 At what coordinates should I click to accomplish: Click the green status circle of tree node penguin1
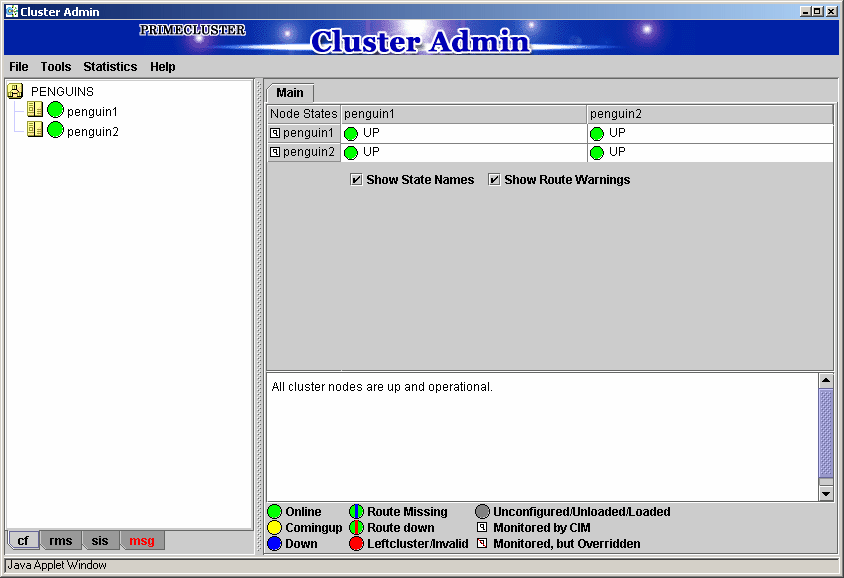point(55,110)
